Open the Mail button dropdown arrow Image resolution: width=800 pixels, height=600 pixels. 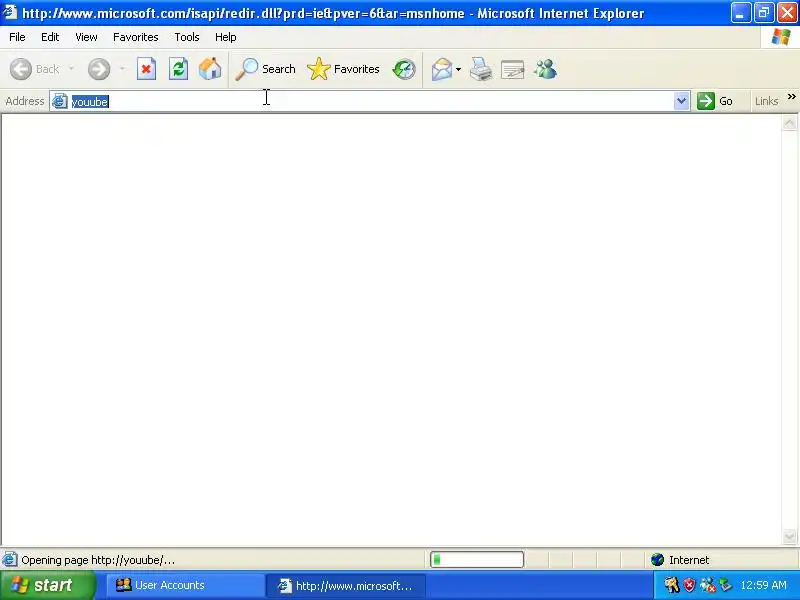click(458, 69)
